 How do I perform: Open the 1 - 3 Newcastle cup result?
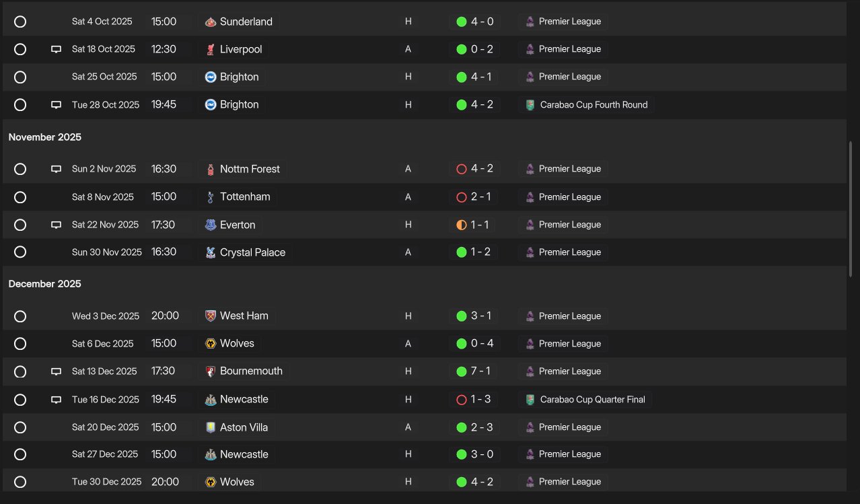point(480,400)
